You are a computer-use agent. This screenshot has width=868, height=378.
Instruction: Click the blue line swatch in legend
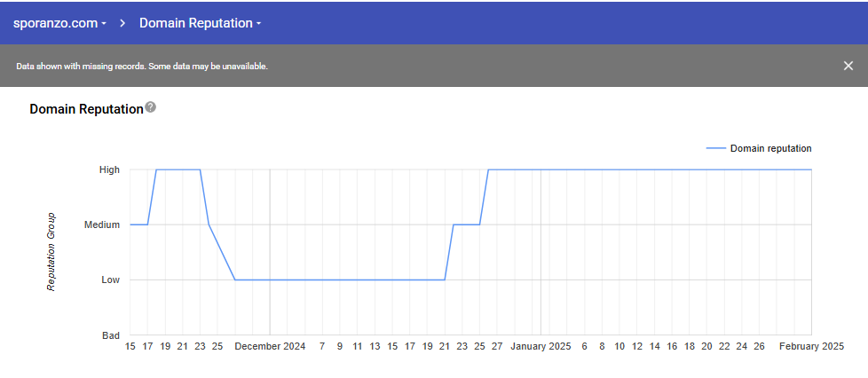tap(715, 149)
